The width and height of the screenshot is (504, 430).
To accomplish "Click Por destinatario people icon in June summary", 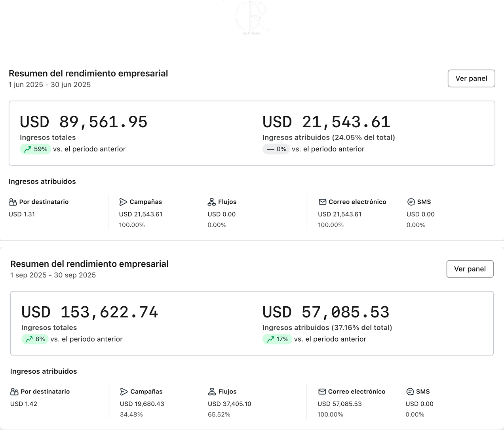I will click(x=13, y=202).
